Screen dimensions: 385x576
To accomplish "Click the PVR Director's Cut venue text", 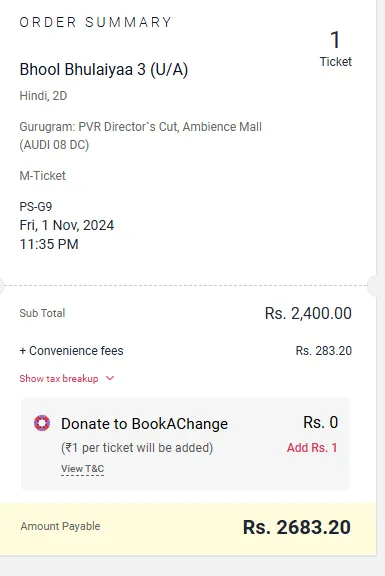I will [x=141, y=136].
